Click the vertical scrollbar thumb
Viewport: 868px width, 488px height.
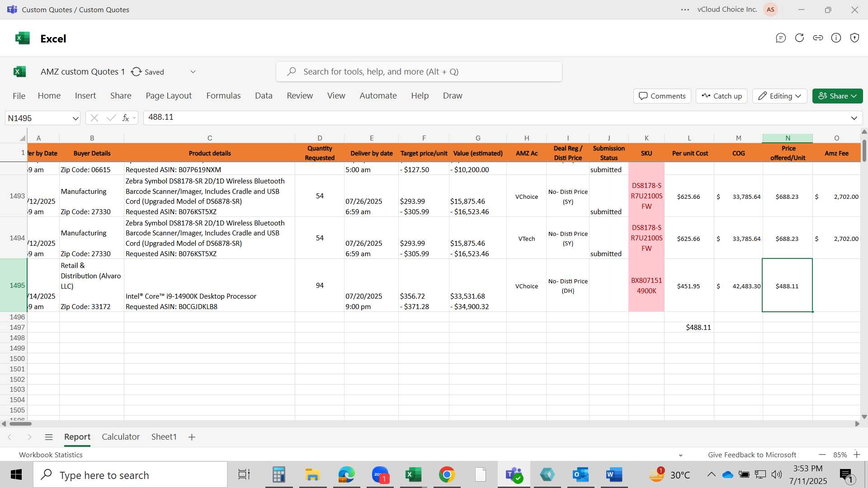click(864, 150)
